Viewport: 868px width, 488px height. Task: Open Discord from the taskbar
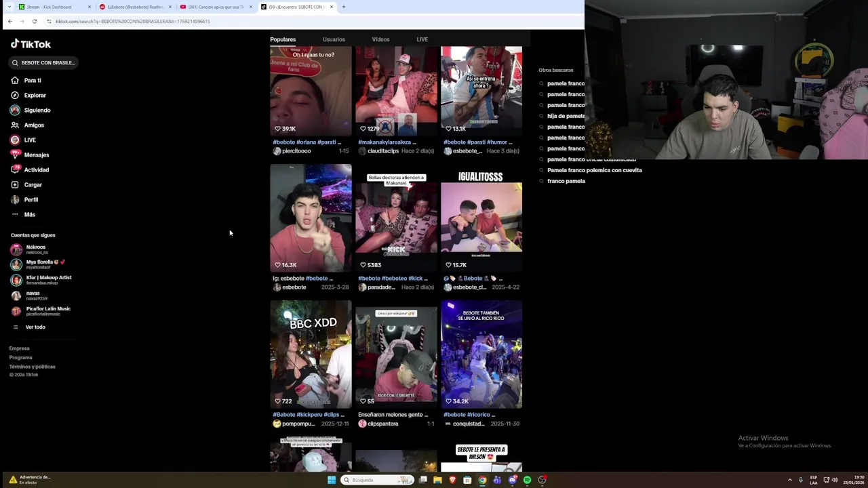pyautogui.click(x=512, y=480)
